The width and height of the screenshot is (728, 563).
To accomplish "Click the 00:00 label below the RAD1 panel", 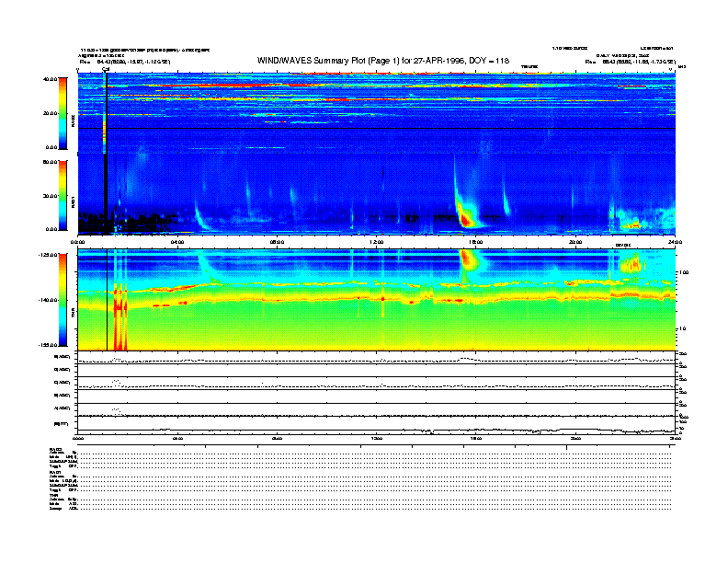I will (78, 242).
